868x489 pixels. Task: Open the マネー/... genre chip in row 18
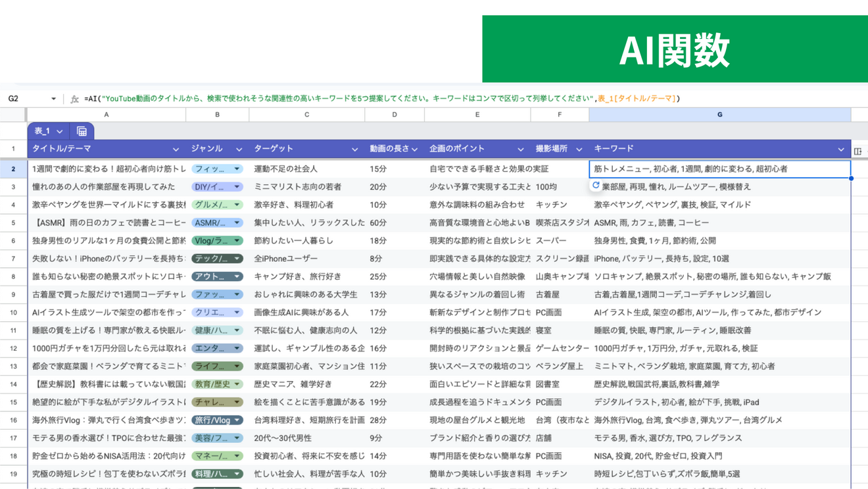pyautogui.click(x=217, y=456)
